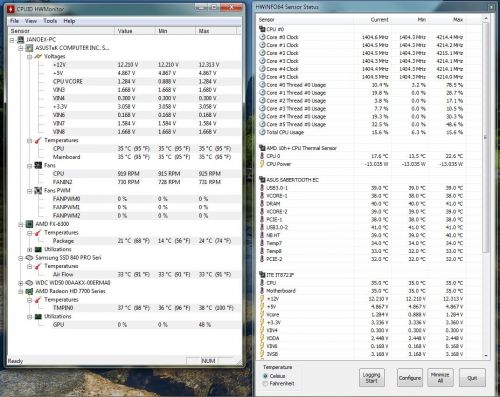Click the AMD FX-6300 processor icon

point(29,224)
